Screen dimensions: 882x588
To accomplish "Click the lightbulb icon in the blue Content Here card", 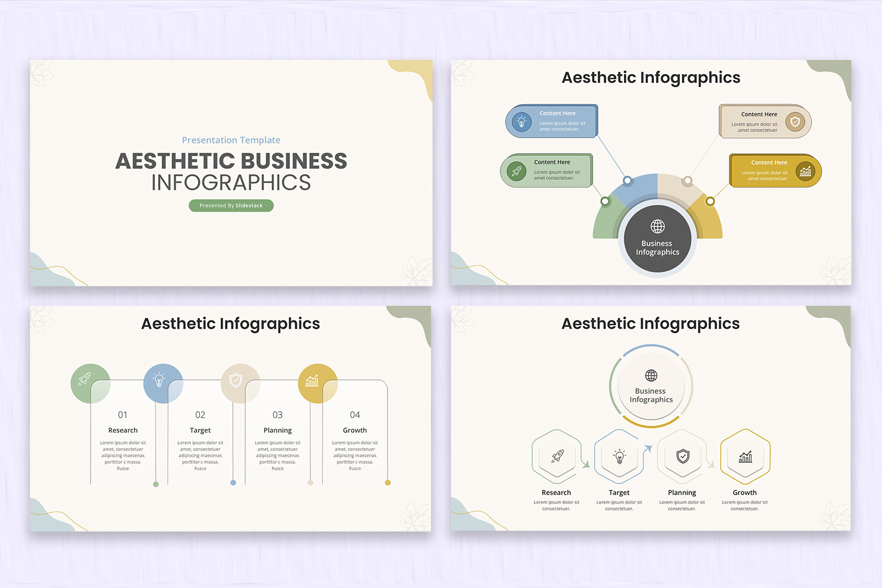I will [x=521, y=122].
